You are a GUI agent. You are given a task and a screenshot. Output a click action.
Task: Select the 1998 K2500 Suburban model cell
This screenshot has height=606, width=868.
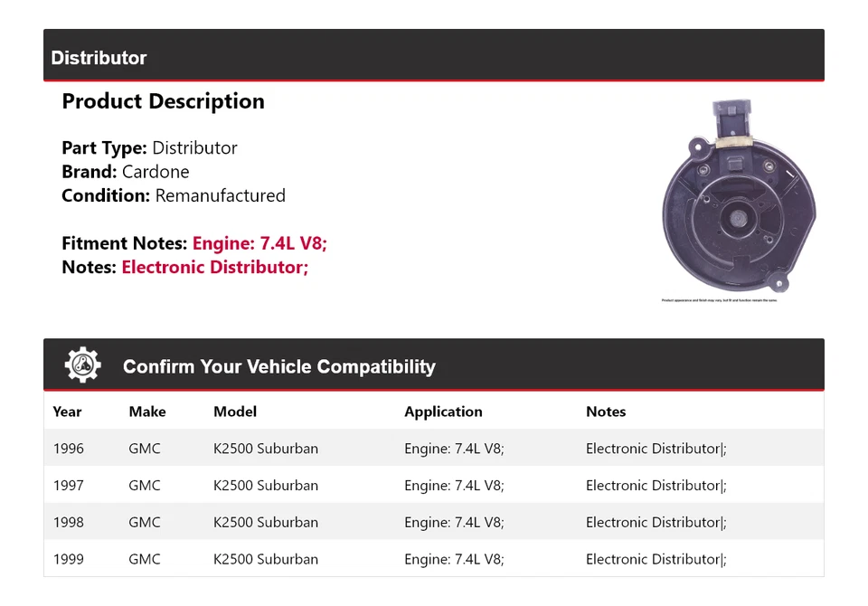tap(266, 523)
